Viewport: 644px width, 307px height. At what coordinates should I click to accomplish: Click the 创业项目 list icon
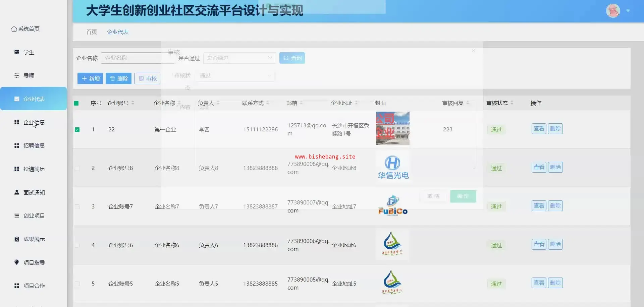[16, 216]
